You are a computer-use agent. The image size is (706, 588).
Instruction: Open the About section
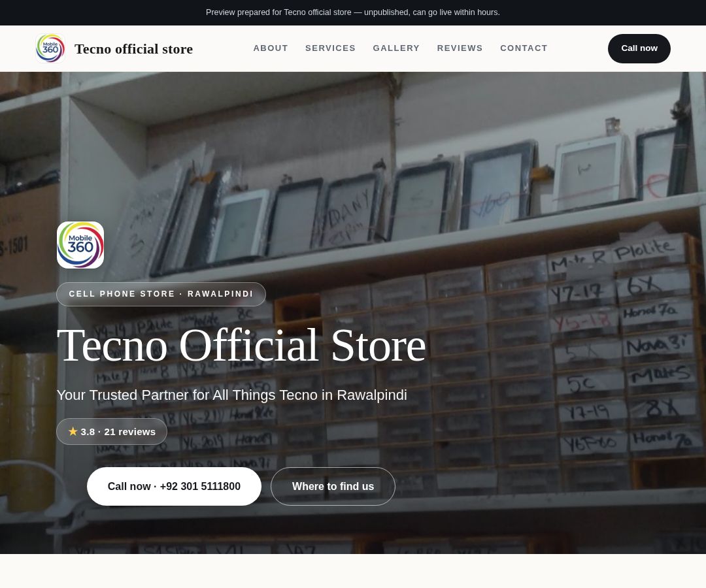click(x=270, y=48)
